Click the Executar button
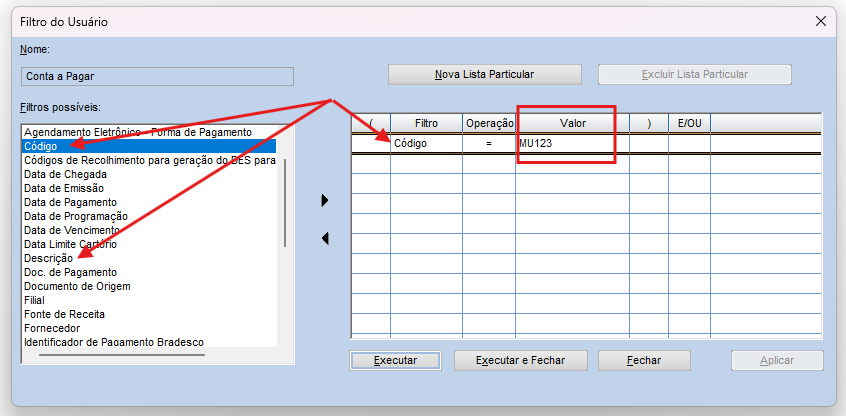 pyautogui.click(x=394, y=360)
